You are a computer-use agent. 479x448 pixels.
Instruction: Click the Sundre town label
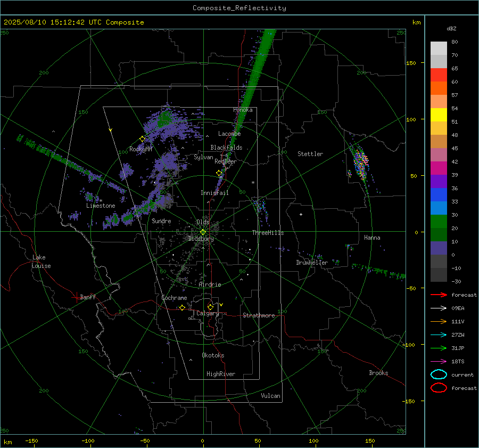(x=161, y=221)
